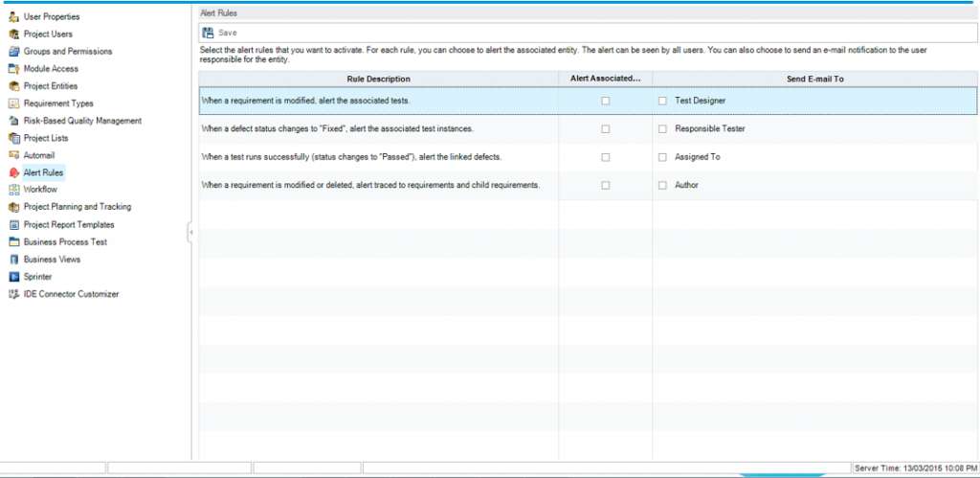
Task: Click the Rule Description column header
Action: 378,79
